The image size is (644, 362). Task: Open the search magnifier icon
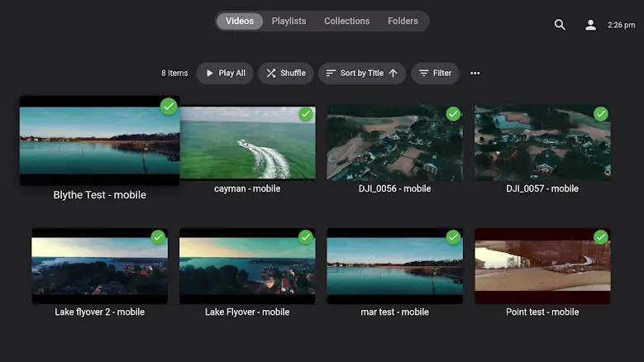tap(560, 25)
